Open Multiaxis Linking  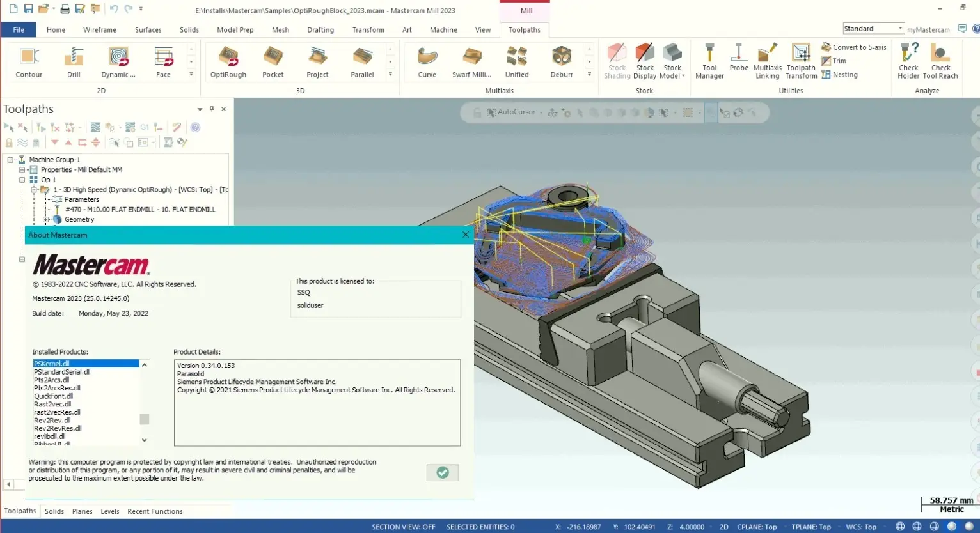click(x=768, y=61)
